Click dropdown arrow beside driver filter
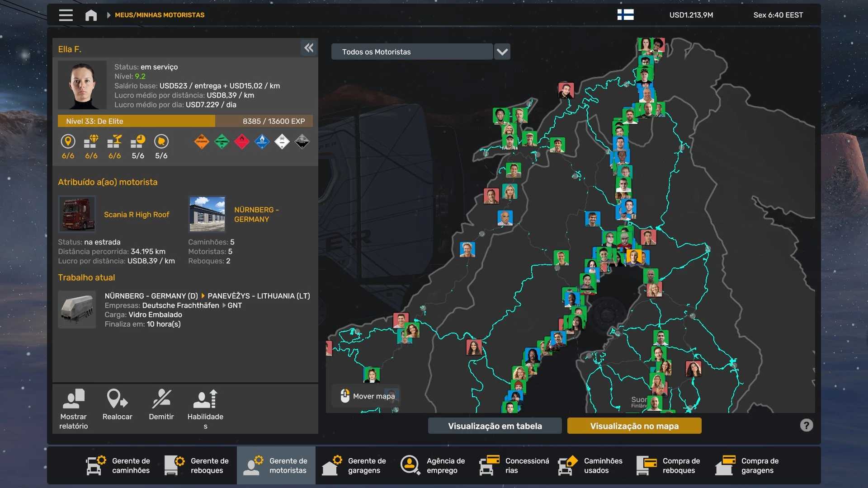The width and height of the screenshot is (868, 488). point(502,52)
